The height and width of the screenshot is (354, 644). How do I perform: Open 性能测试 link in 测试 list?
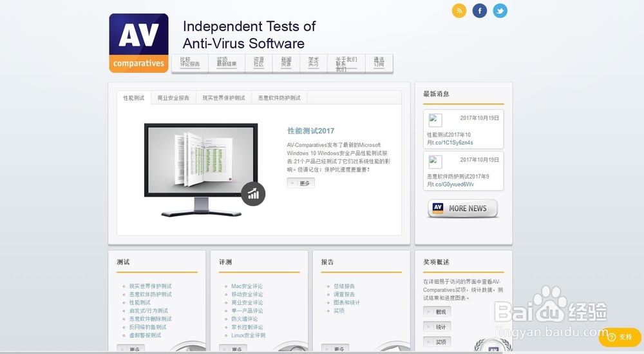[x=140, y=302]
